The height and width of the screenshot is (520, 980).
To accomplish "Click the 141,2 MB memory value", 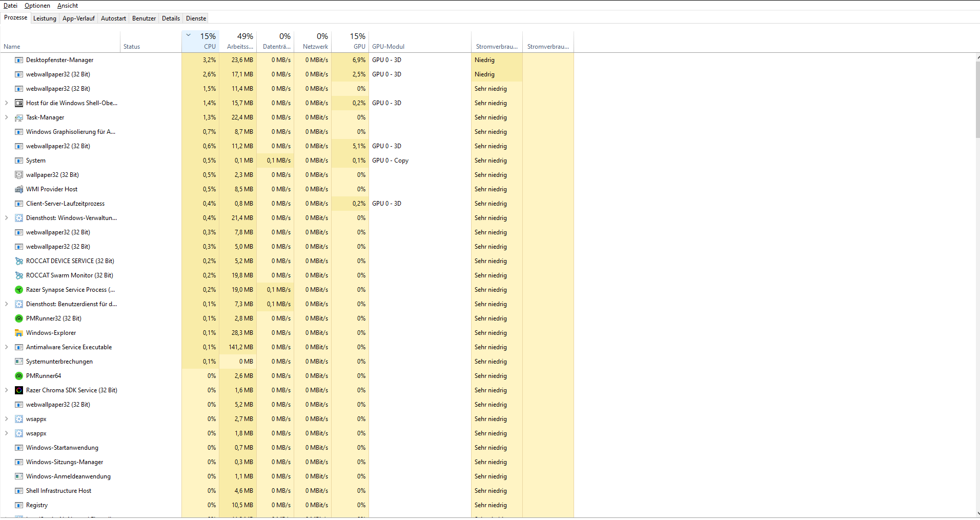I will pos(241,347).
